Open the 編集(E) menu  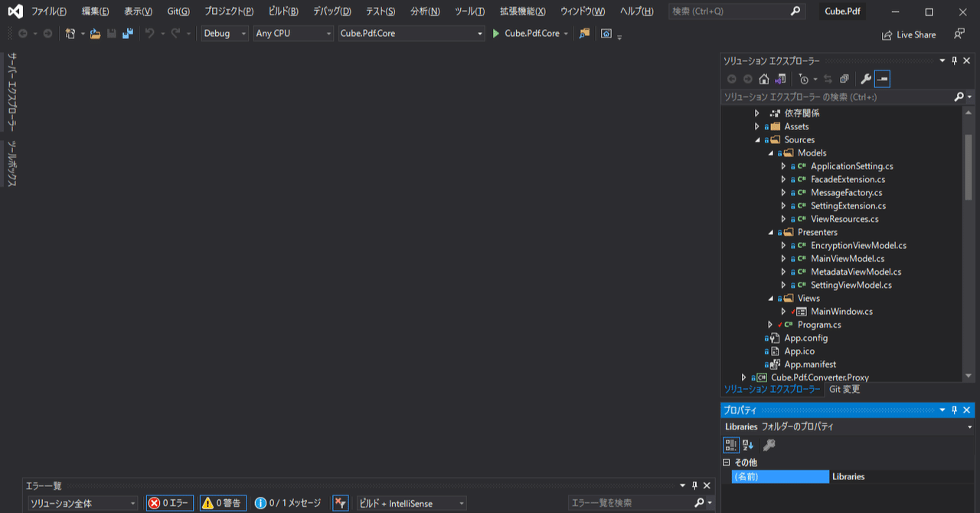tap(95, 11)
